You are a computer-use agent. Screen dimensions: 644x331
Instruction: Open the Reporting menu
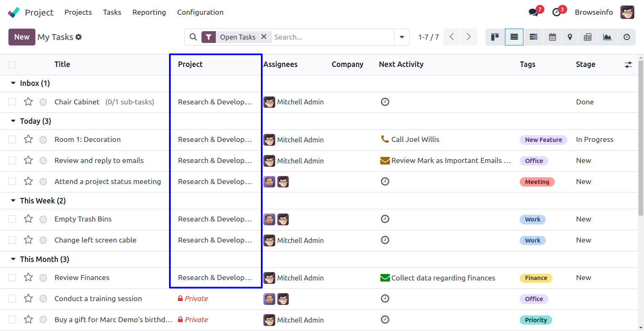(149, 12)
